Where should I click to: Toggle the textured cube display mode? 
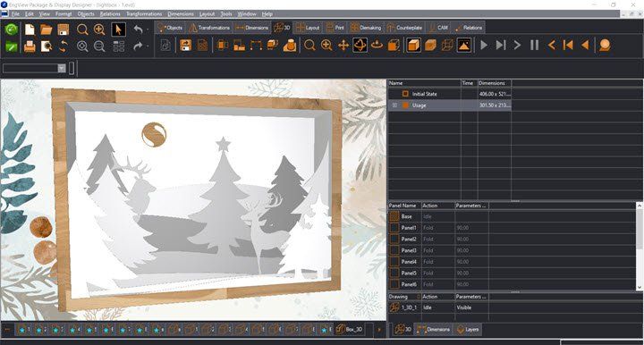[430, 45]
